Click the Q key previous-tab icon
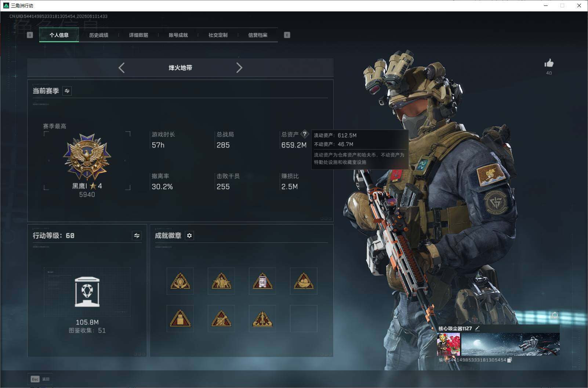This screenshot has height=388, width=588. 30,35
